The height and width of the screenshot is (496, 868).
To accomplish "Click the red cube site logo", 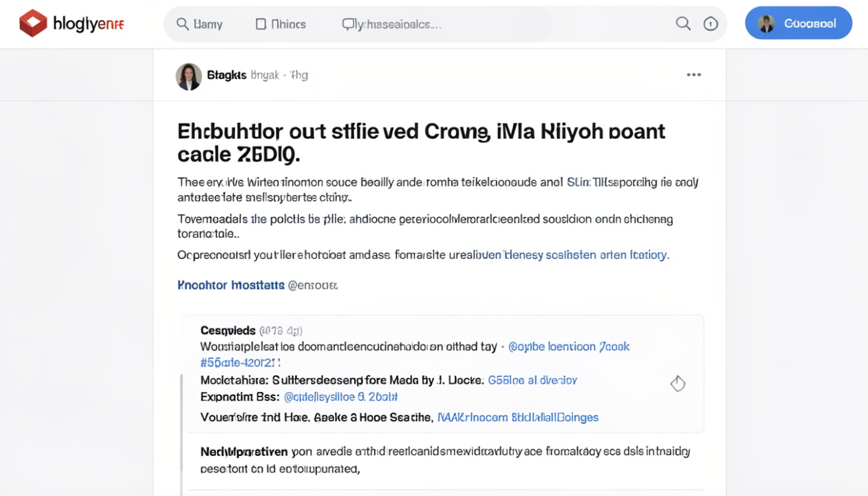I will pyautogui.click(x=33, y=24).
